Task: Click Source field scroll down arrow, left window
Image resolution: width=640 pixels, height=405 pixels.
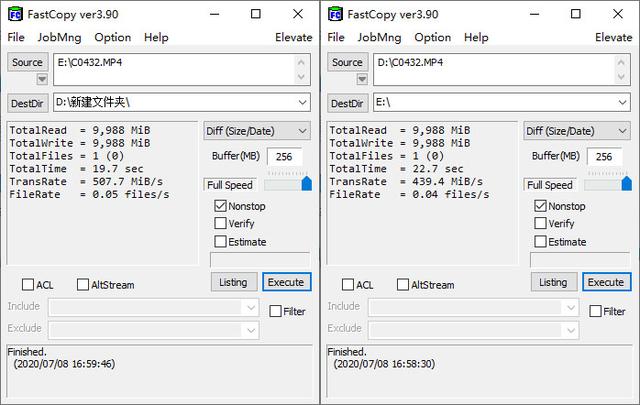Action: tap(301, 77)
